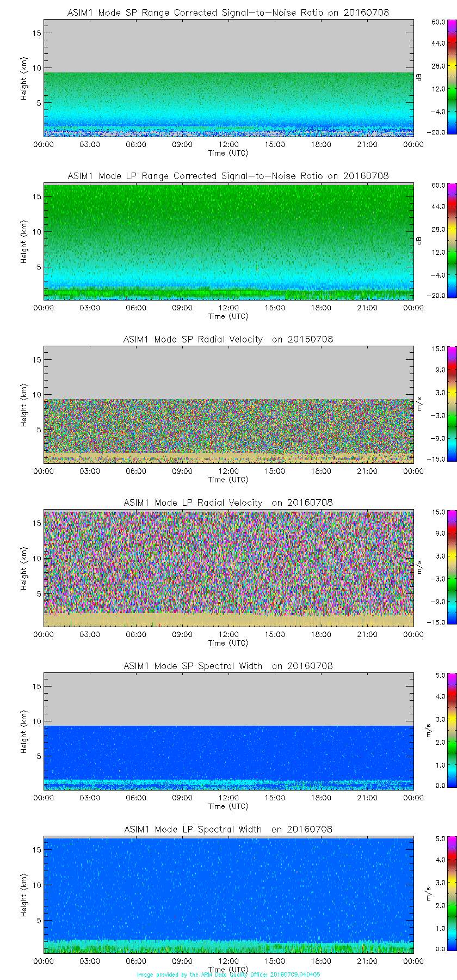Click 12:00 tick label under LP Signal-to-Noise plot
This screenshot has height=980, width=457.
[x=228, y=308]
